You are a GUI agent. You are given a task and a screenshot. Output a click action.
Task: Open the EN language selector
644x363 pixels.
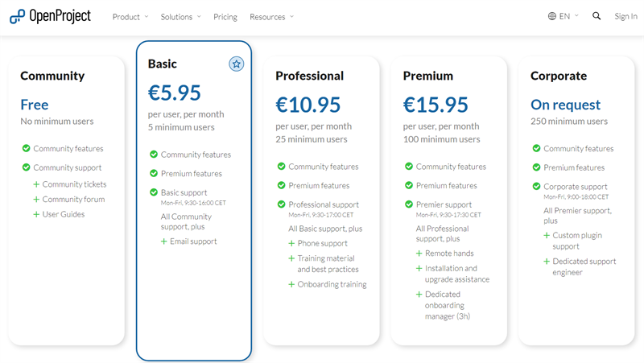coord(568,16)
